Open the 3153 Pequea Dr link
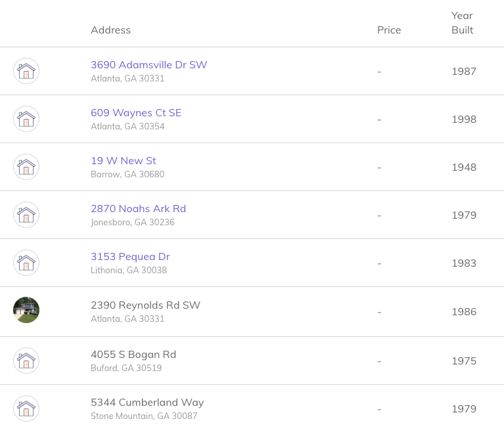Viewport: 504px width, 442px height. (x=130, y=257)
